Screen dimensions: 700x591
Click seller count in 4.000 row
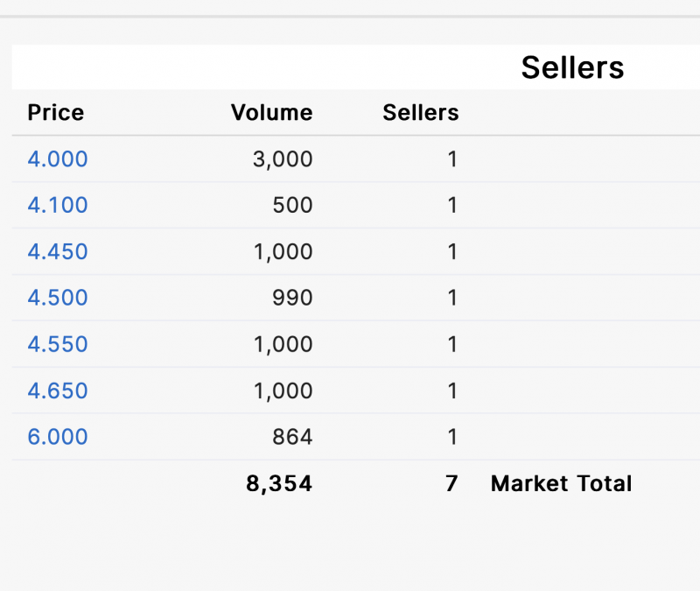coord(452,159)
